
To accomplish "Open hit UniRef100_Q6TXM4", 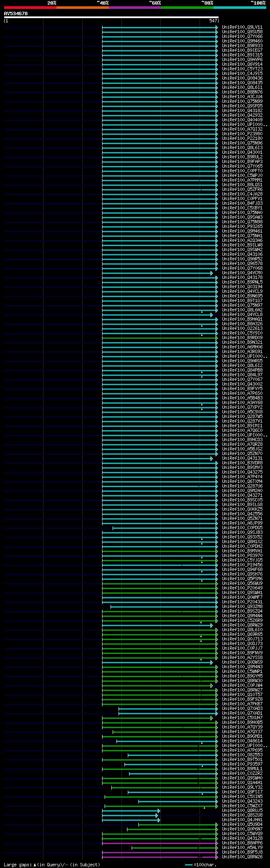I will 242,481.
